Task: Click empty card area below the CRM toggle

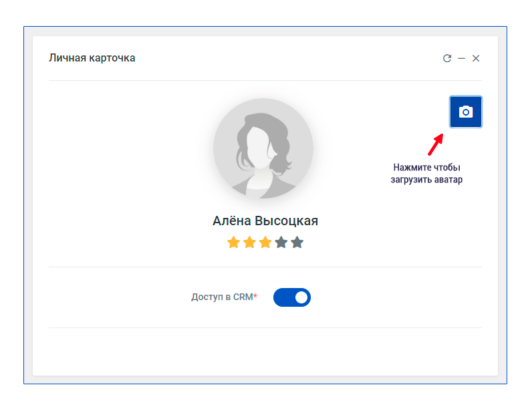Action: (265, 350)
